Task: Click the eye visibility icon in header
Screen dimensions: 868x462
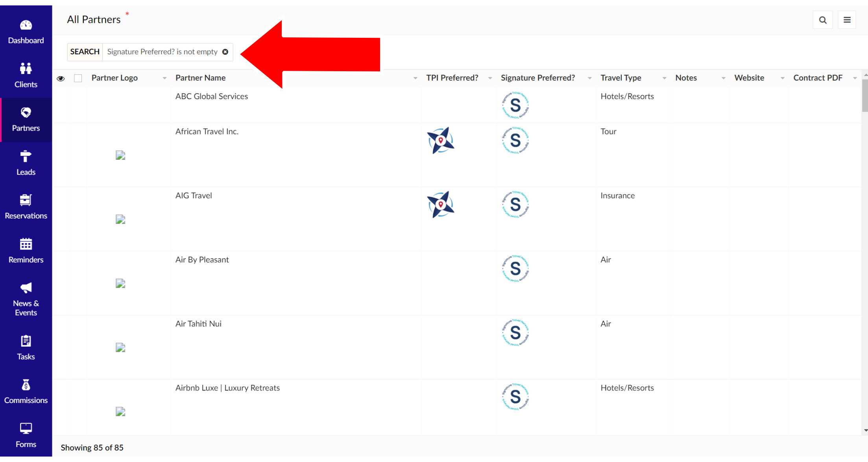Action: [x=61, y=78]
